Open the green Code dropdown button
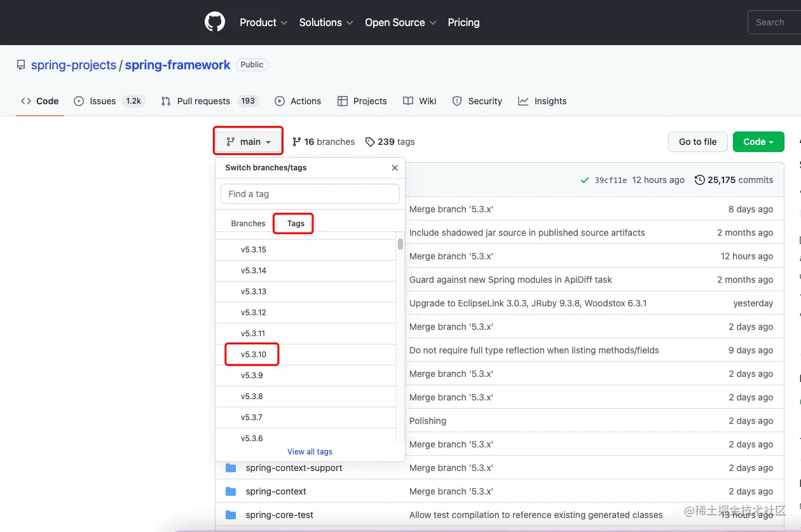Viewport: 801px width, 532px height. point(758,142)
